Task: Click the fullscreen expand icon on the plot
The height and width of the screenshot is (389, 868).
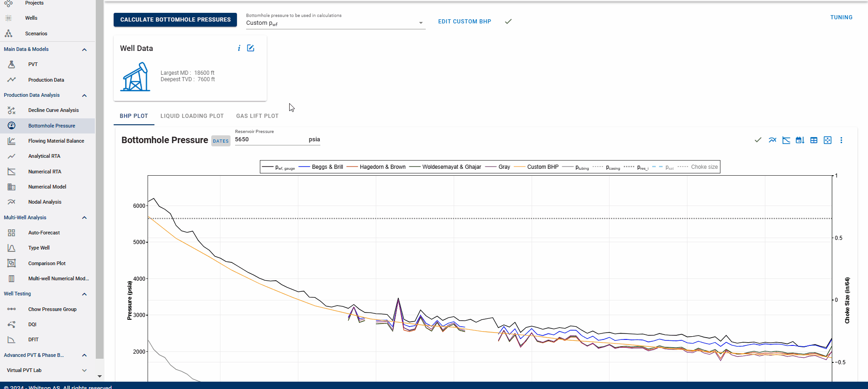Action: click(828, 140)
